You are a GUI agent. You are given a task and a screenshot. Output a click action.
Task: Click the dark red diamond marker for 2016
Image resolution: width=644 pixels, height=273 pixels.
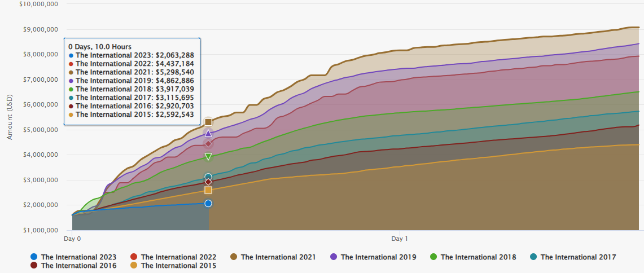[x=208, y=182]
